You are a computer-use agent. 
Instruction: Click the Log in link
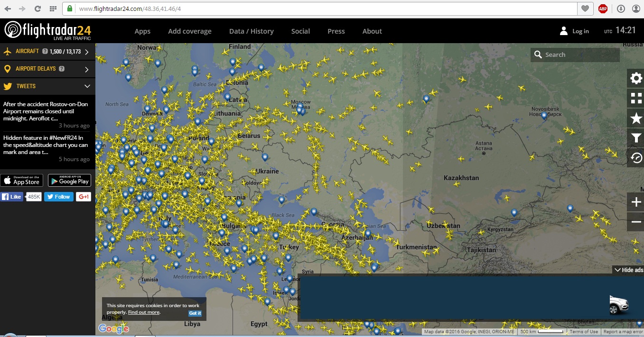[580, 31]
